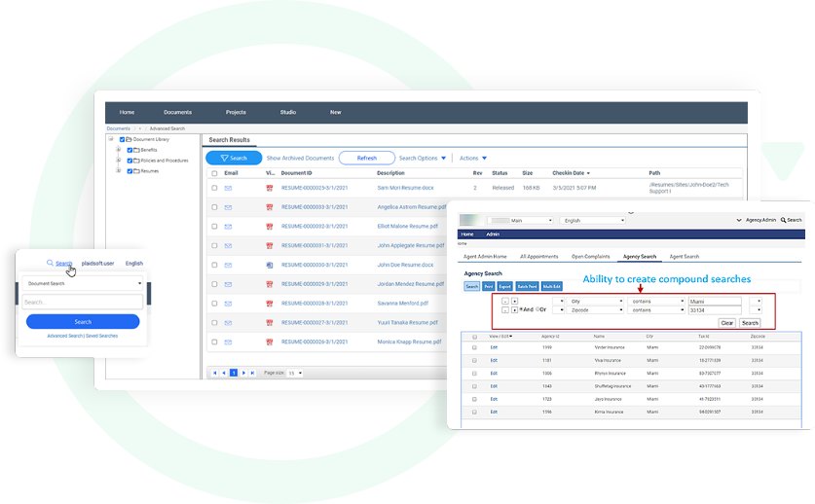Click the PDF icon for Elliot Malone Resume

(x=269, y=227)
